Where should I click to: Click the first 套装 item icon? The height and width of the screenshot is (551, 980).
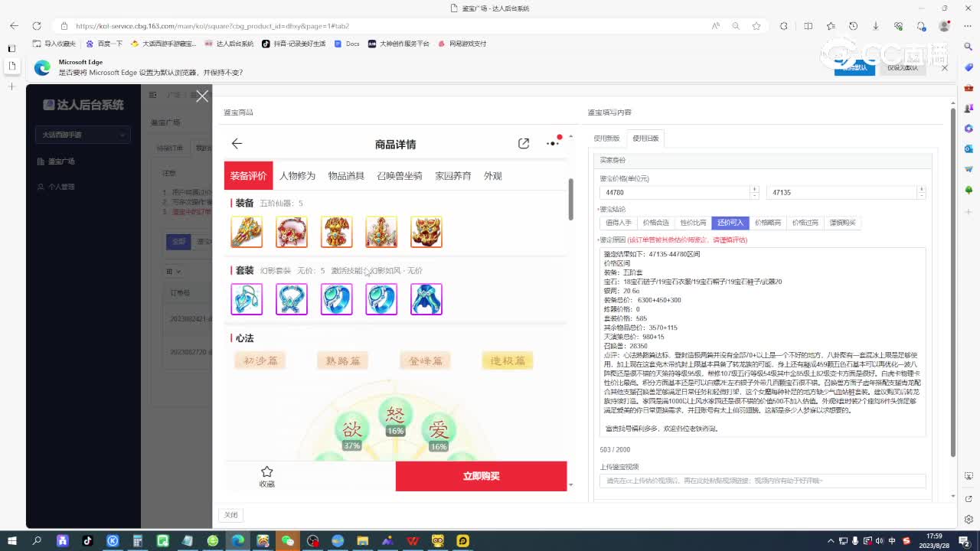[x=247, y=299]
